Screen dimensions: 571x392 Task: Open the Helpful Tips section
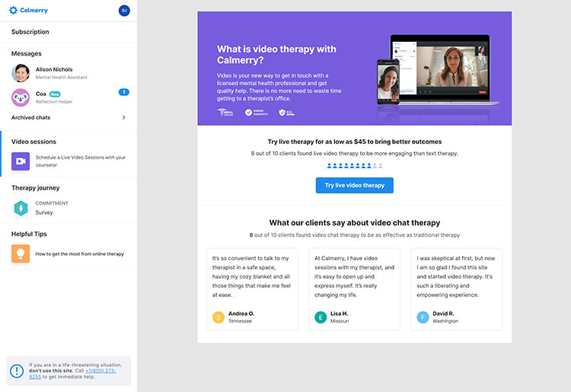point(29,234)
